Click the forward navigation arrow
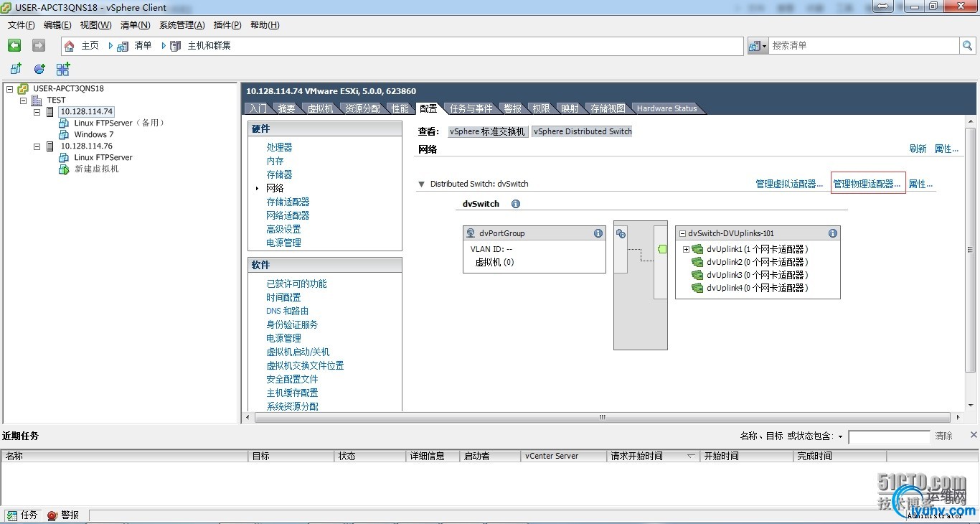Image resolution: width=980 pixels, height=524 pixels. point(39,45)
